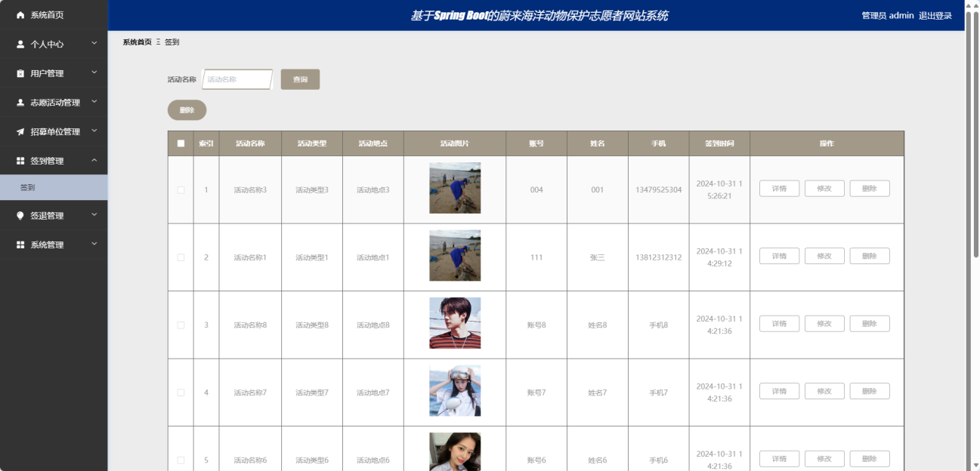Open the beach photo in 活动名称1 row

click(455, 255)
